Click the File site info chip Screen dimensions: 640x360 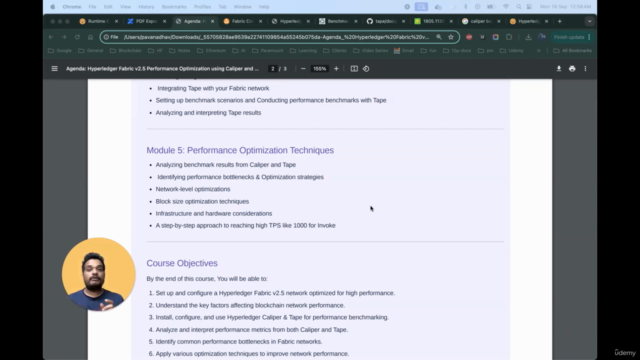111,37
